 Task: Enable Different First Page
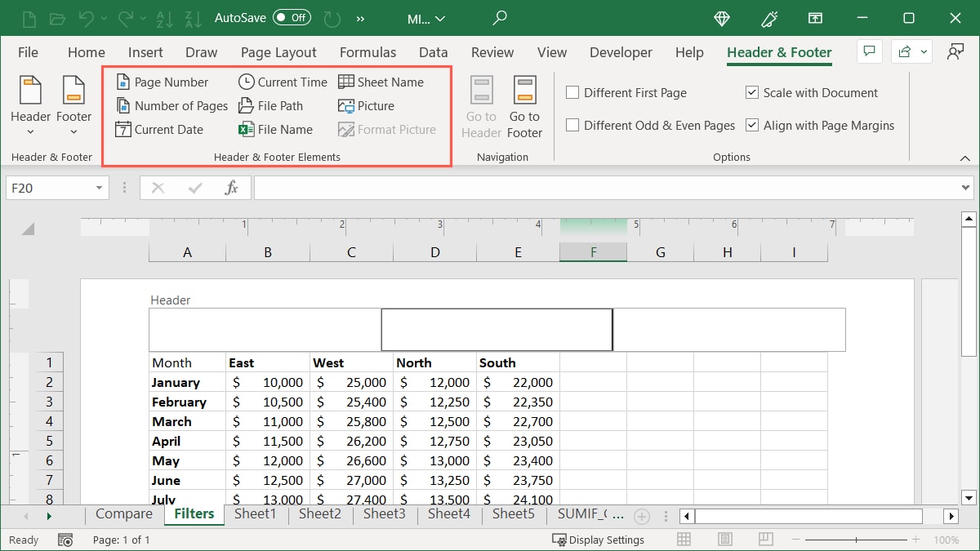(x=572, y=92)
